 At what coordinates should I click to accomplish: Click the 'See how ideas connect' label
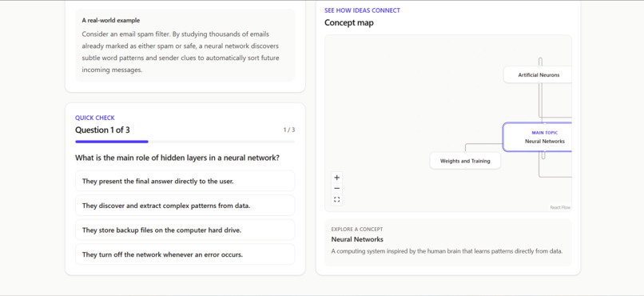tap(362, 10)
